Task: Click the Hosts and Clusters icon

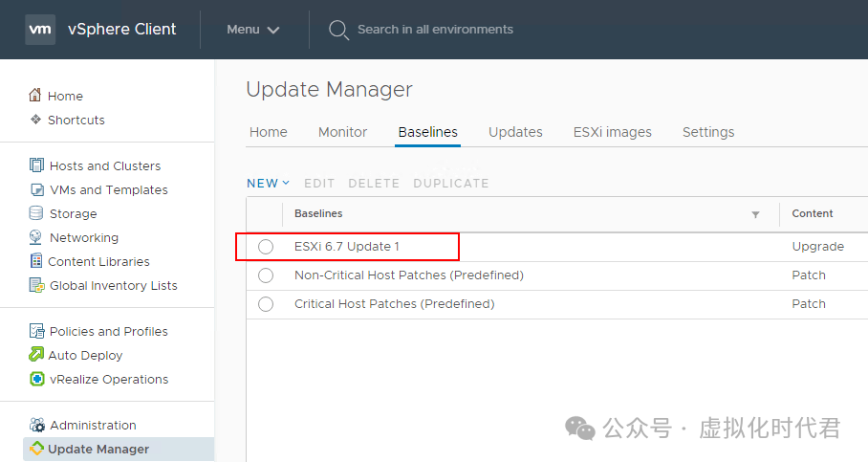Action: tap(36, 165)
